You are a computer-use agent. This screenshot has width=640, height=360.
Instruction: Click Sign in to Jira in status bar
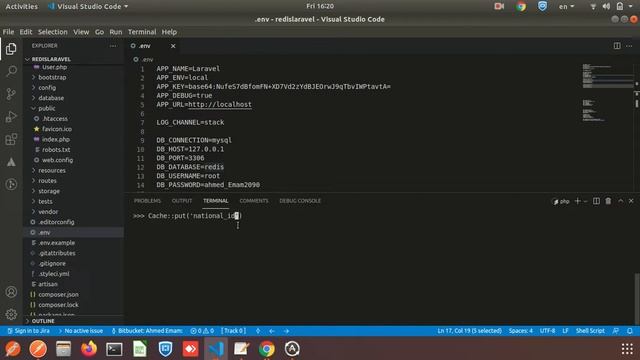[x=29, y=331]
